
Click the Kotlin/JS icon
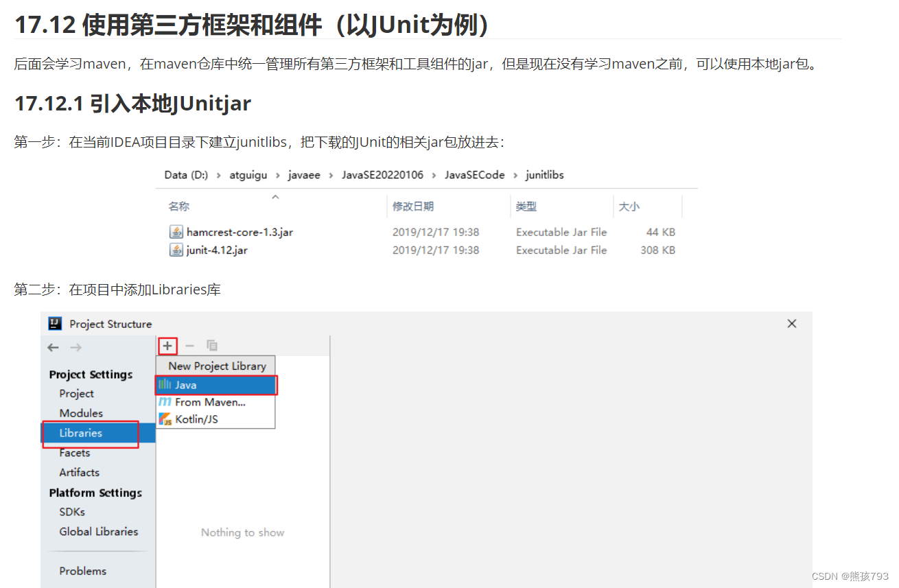[x=165, y=419]
